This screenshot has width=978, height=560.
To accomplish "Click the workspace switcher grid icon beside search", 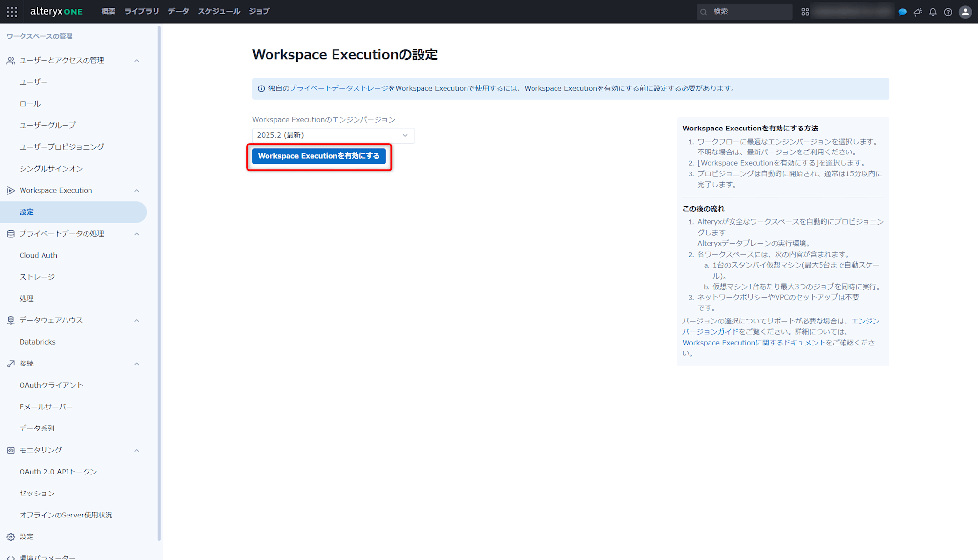I will (x=805, y=11).
